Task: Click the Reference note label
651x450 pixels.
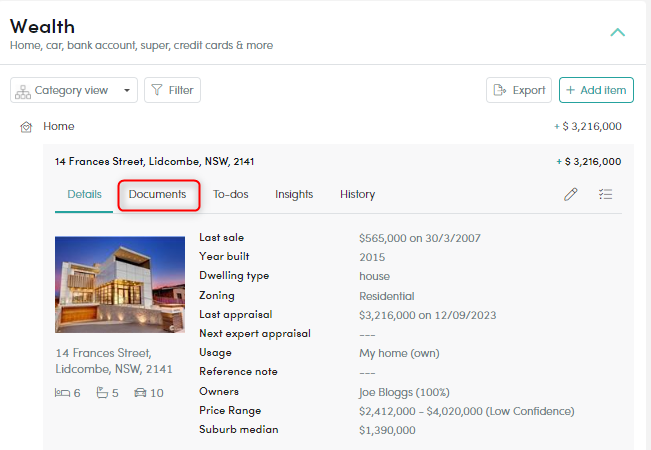Action: pyautogui.click(x=238, y=372)
